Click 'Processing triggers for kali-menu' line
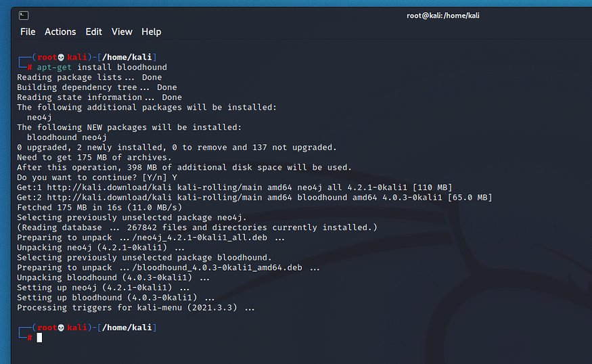Viewport: 592px width, 364px height. click(136, 308)
